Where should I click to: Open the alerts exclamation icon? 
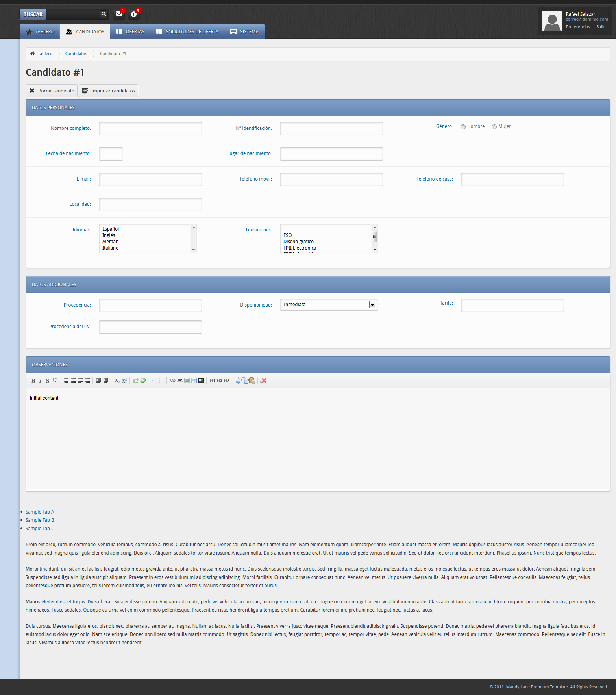[x=134, y=14]
